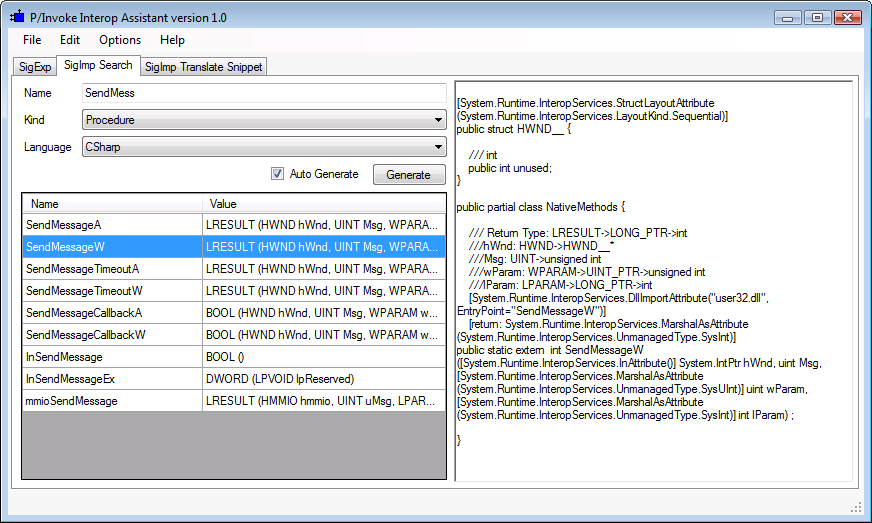Open the Help menu
The height and width of the screenshot is (523, 872).
point(172,40)
